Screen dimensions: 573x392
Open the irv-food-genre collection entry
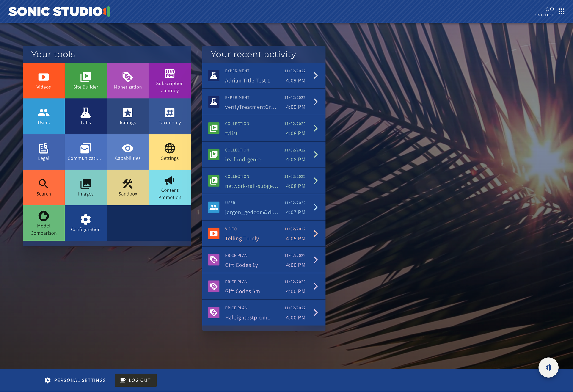264,155
